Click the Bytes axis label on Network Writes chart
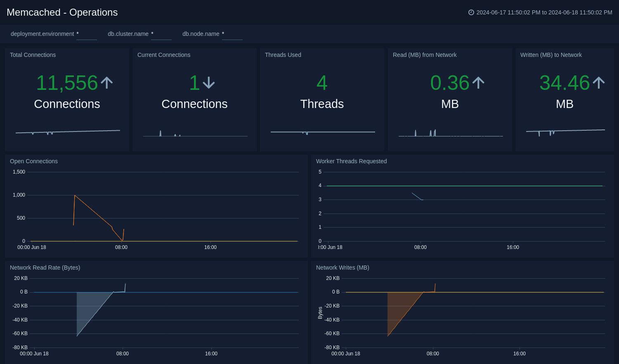619x364 pixels. [x=320, y=313]
